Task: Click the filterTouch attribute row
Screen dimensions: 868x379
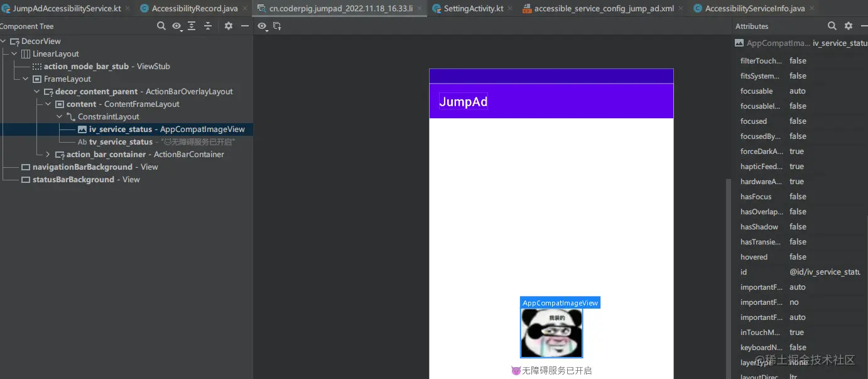Action: pos(800,61)
